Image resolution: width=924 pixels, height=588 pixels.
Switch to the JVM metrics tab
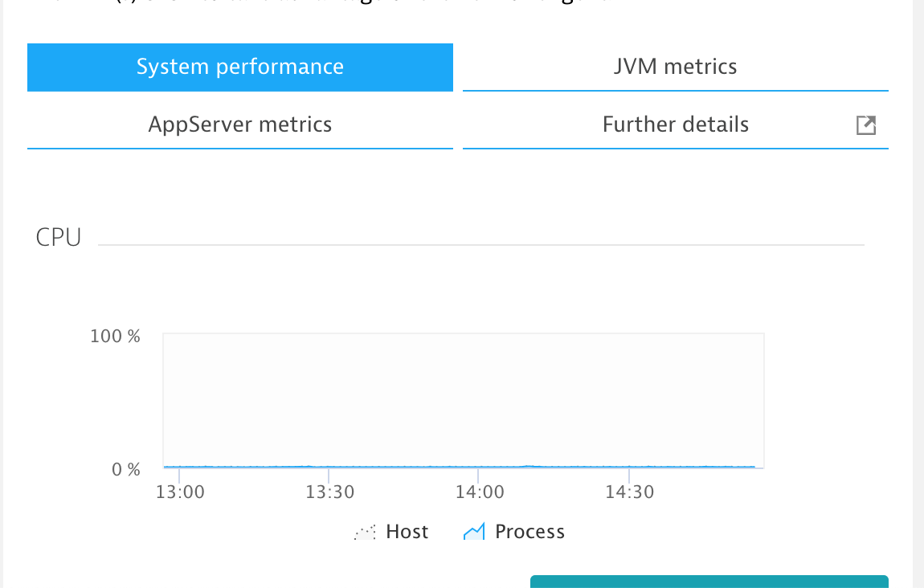tap(675, 67)
